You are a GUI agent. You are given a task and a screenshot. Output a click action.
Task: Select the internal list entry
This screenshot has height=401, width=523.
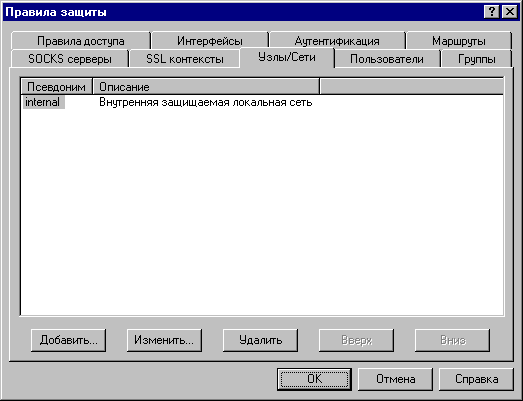(x=43, y=102)
